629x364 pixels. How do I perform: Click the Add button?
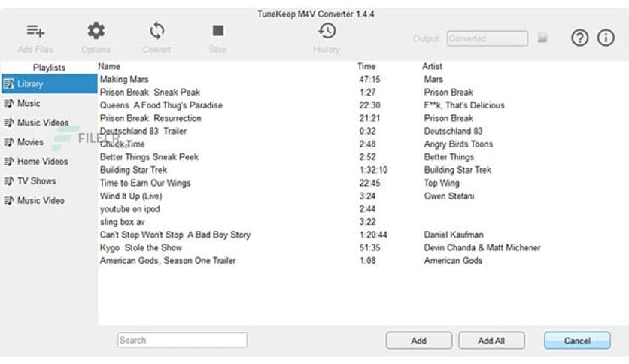point(419,341)
